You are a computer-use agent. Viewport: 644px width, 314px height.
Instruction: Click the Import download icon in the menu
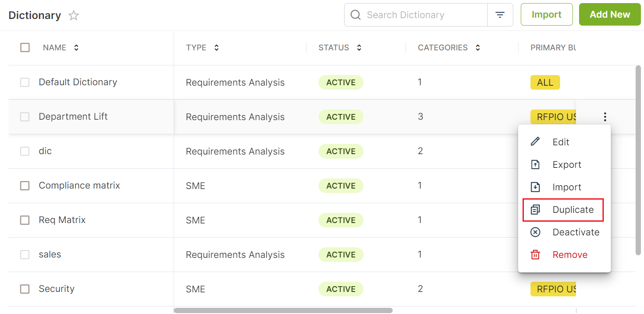point(535,187)
